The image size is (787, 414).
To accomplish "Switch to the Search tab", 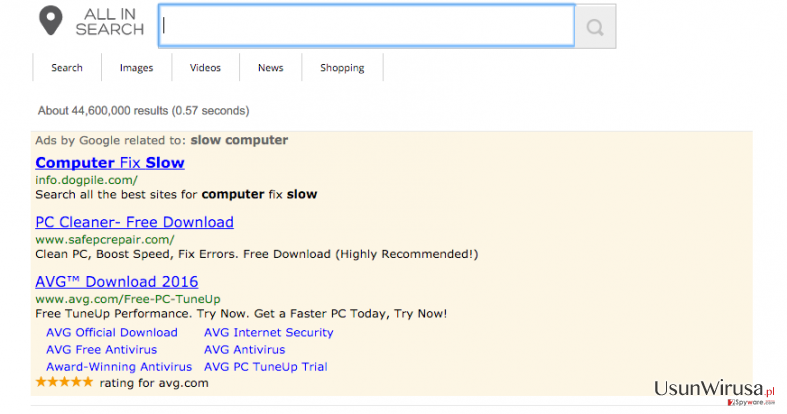I will pos(67,67).
